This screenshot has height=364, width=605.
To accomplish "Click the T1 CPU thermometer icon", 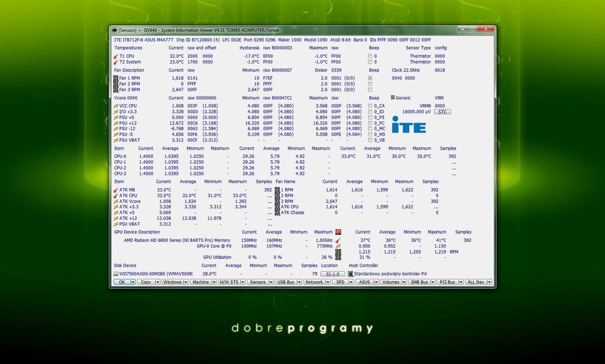I will (x=116, y=56).
